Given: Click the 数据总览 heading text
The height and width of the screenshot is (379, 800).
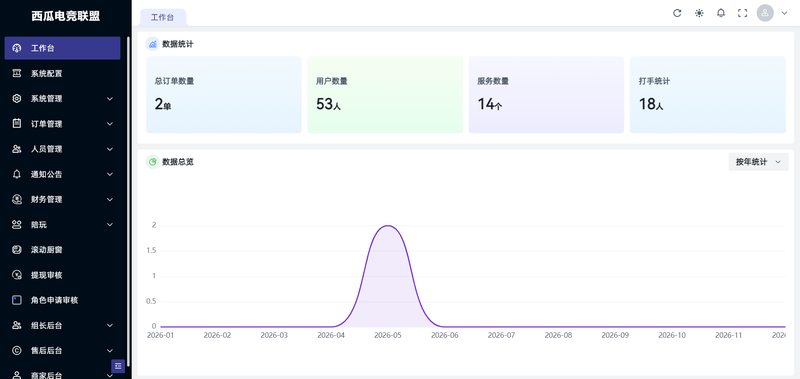Looking at the screenshot, I should [178, 162].
